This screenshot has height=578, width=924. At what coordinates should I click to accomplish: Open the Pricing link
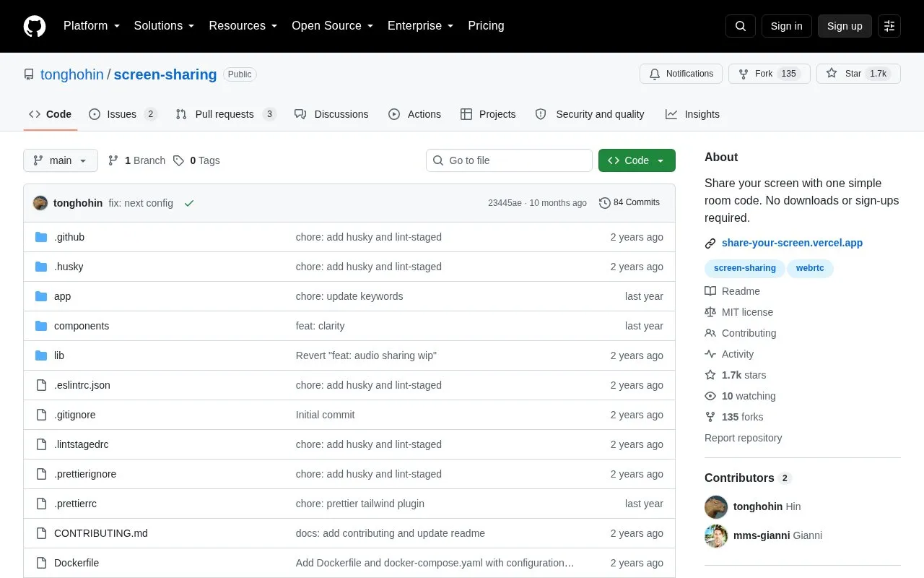click(x=486, y=26)
